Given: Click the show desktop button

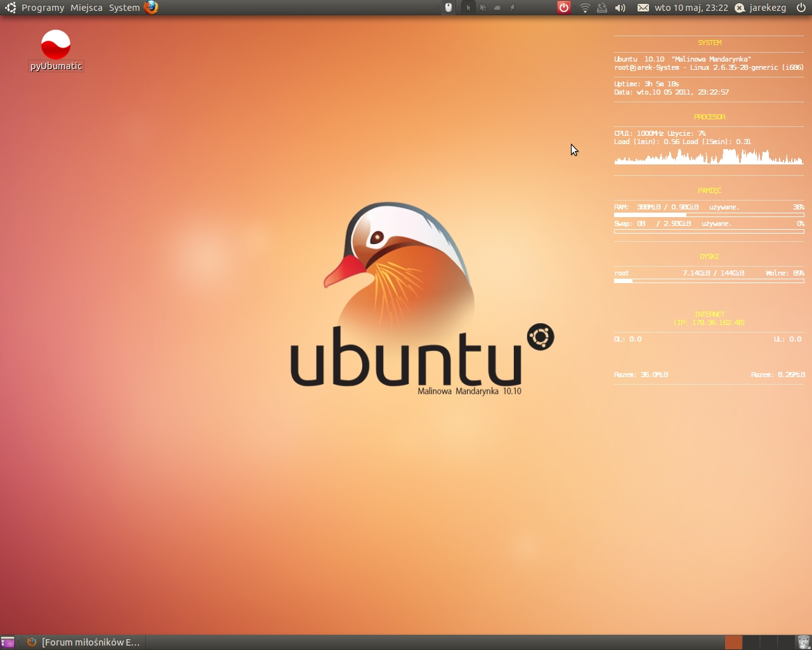Looking at the screenshot, I should [x=8, y=642].
